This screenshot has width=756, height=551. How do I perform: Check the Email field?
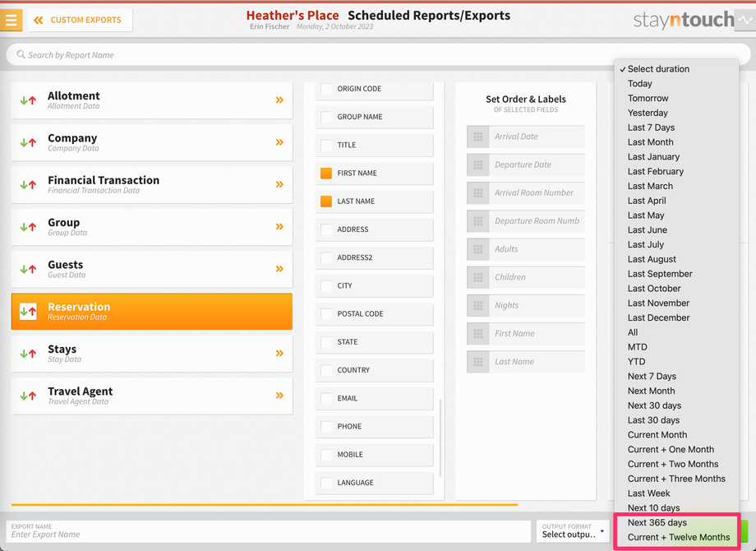(326, 398)
